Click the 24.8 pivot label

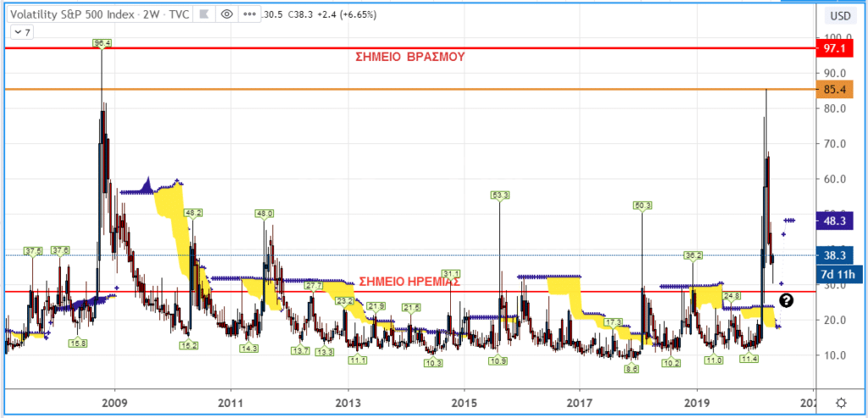(732, 296)
